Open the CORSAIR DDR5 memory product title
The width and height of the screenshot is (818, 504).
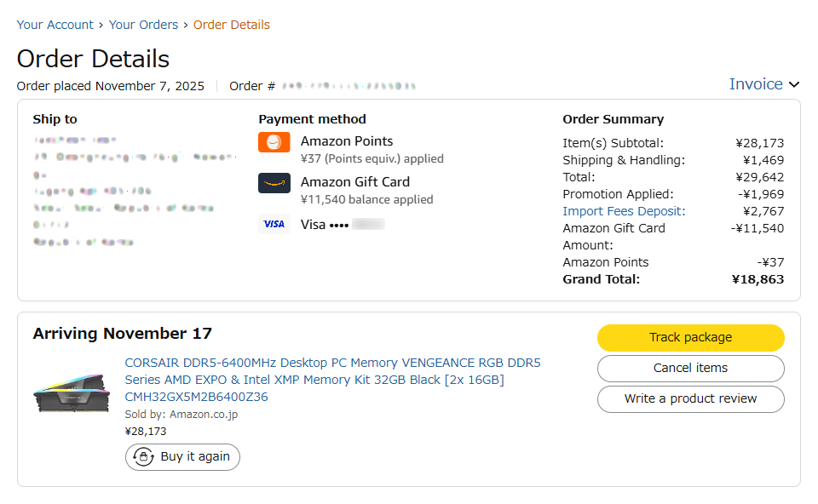[x=332, y=379]
